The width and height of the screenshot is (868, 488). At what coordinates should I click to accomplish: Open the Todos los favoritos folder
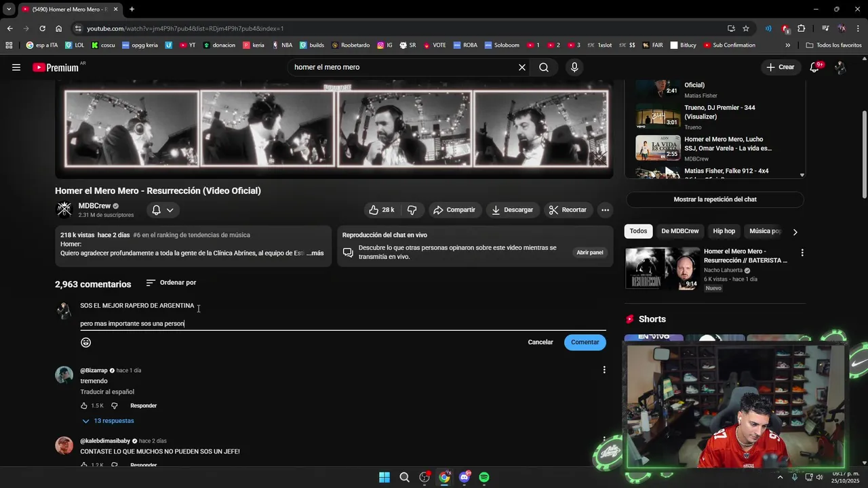pos(833,45)
